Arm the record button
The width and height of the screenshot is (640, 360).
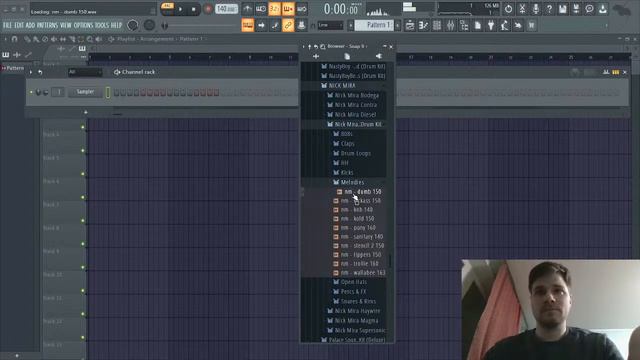[208, 9]
